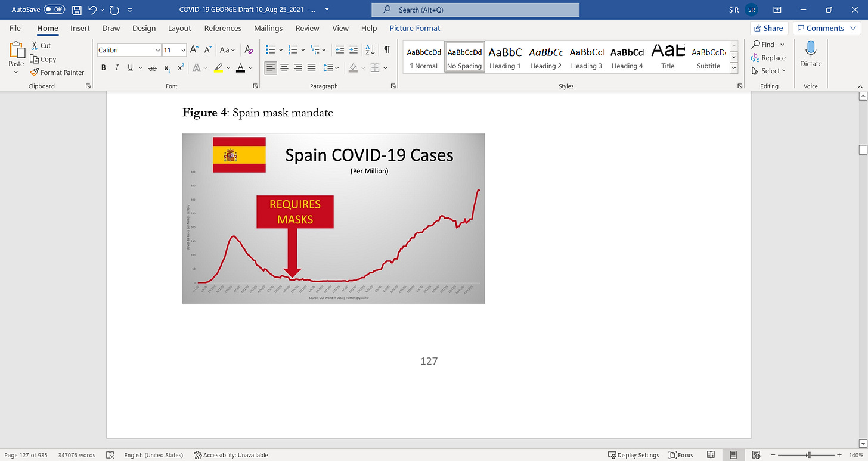Screen dimensions: 868x461
Task: Open the Line Spacing dropdown
Action: coord(330,68)
